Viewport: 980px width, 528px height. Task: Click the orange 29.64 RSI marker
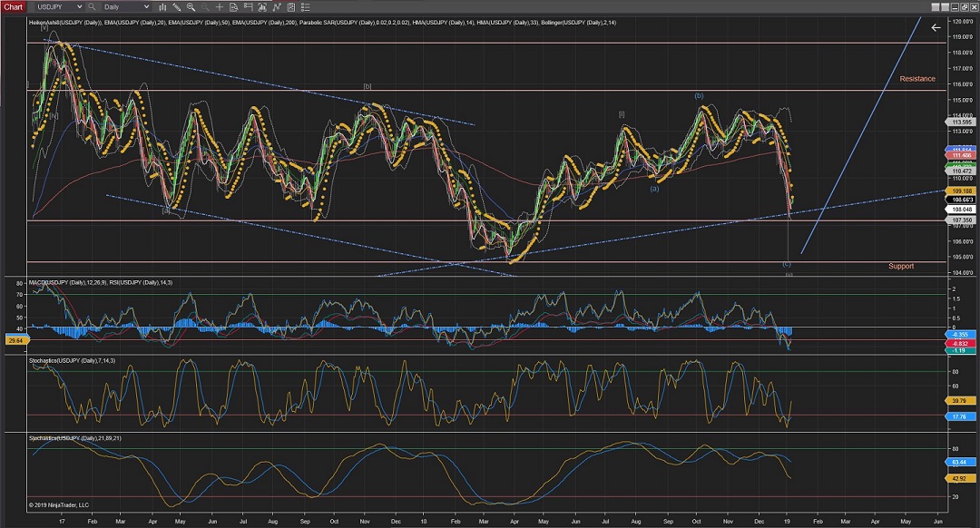15,340
